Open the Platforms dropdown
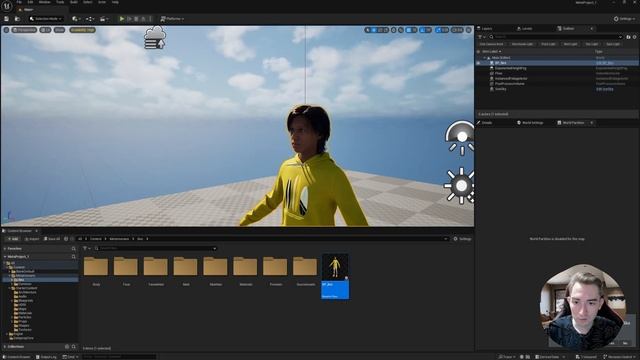 (172, 19)
